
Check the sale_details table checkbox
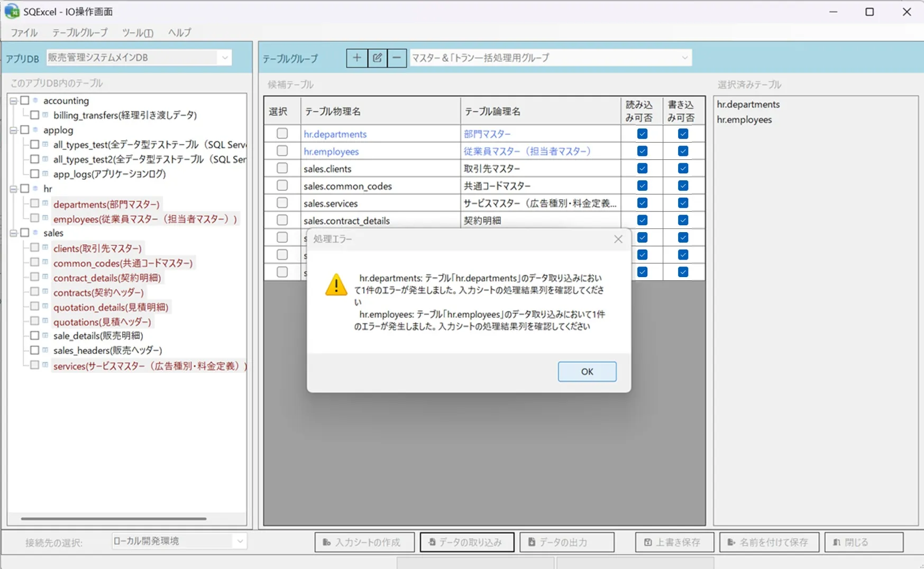click(35, 335)
